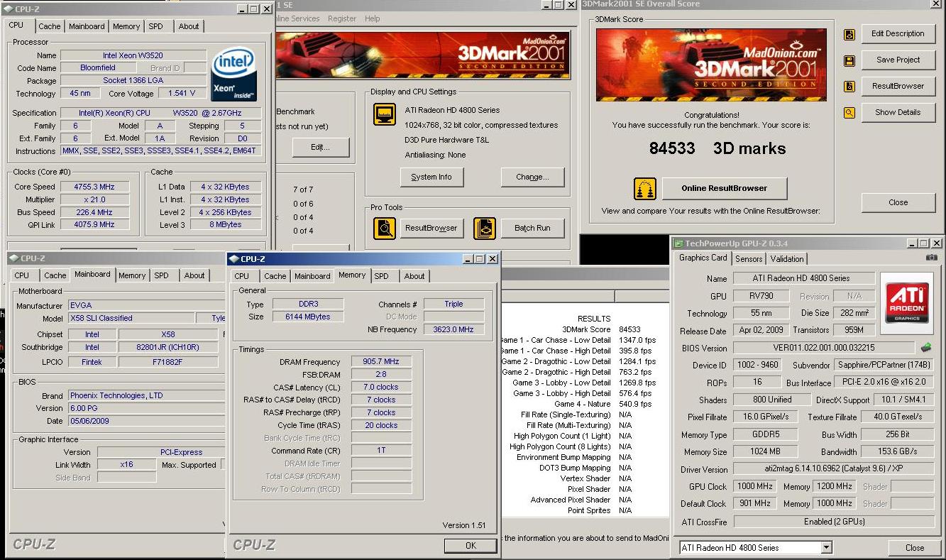Click the Batch Run button
Image resolution: width=946 pixels, height=560 pixels.
click(x=532, y=228)
